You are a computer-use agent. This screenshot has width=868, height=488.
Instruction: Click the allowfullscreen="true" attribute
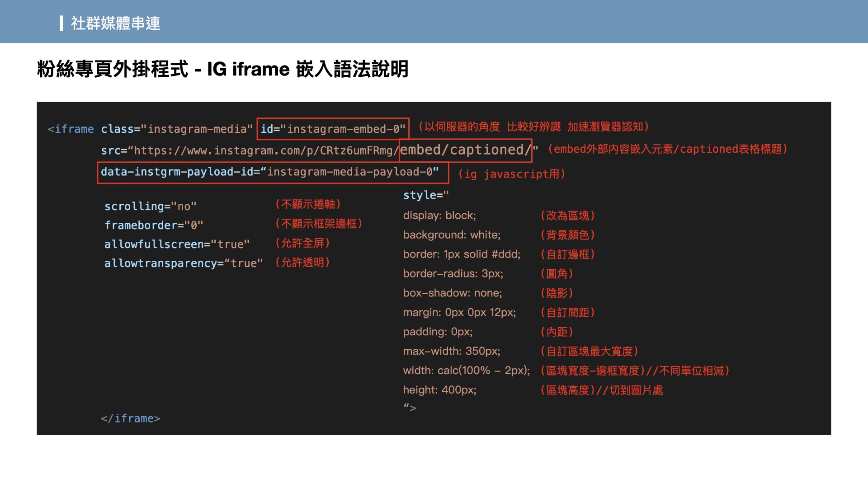click(177, 244)
